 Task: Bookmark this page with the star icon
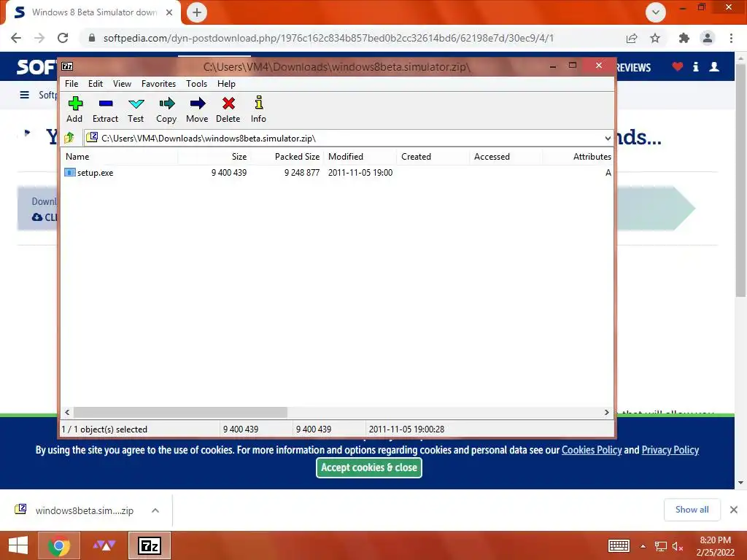(x=656, y=38)
